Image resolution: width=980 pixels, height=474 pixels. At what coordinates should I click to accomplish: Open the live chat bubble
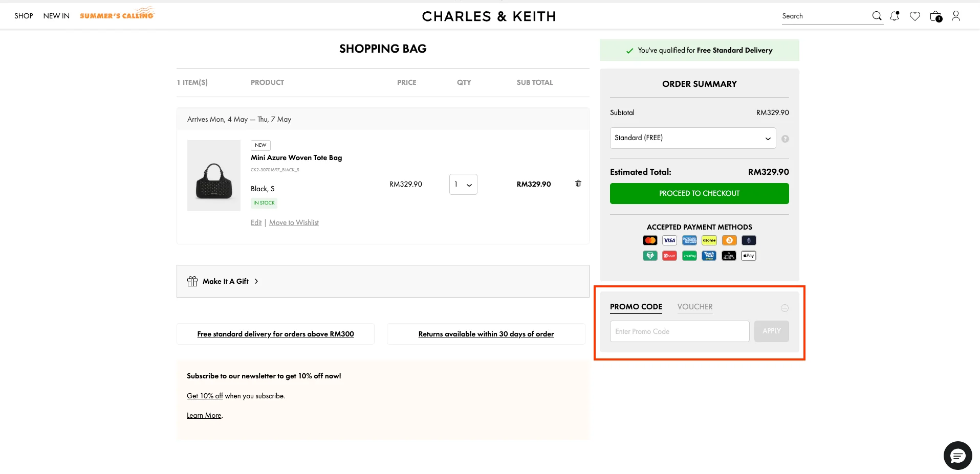[x=957, y=455]
